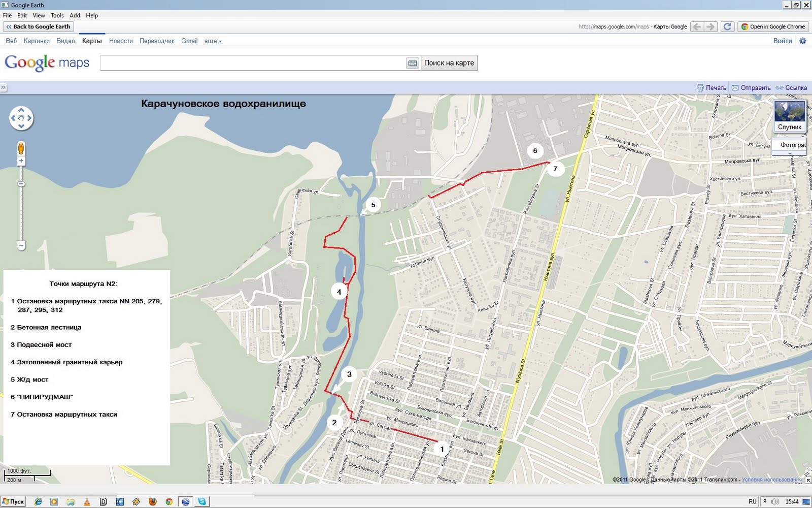
Task: Click the Печать print link
Action: [x=712, y=88]
